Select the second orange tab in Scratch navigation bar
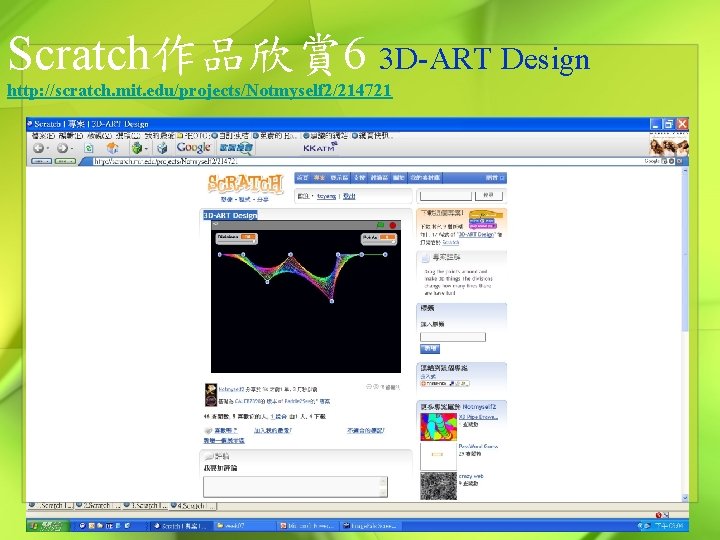 coord(319,178)
